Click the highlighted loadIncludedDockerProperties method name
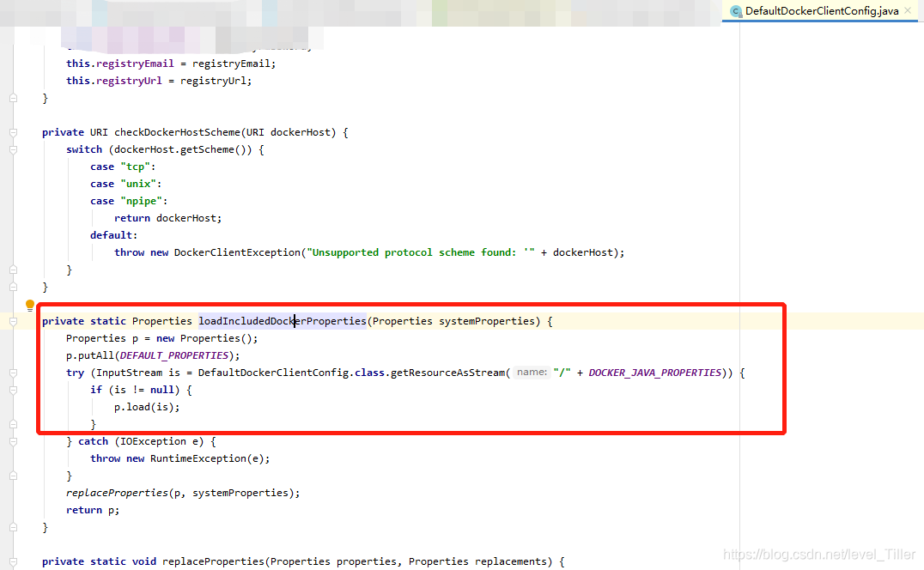This screenshot has width=924, height=570. [x=282, y=320]
